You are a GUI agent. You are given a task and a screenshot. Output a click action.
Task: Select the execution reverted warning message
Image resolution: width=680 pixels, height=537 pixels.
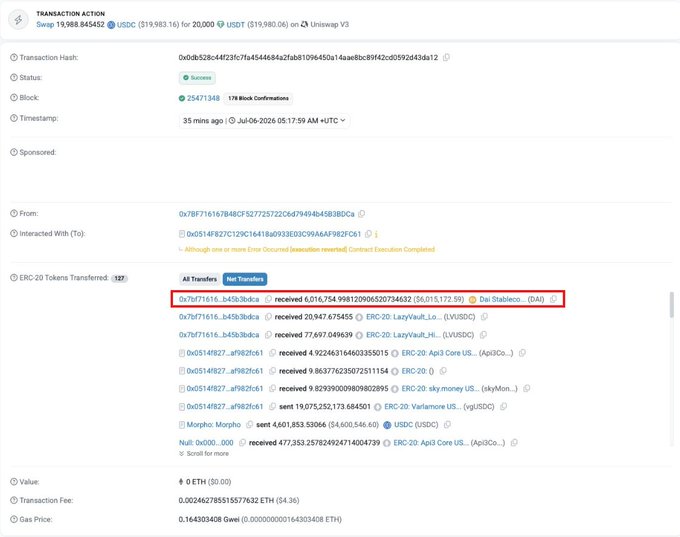pyautogui.click(x=309, y=249)
